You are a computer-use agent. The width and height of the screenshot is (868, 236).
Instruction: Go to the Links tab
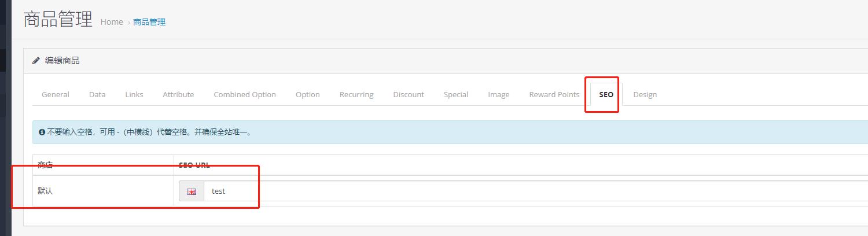[x=134, y=94]
